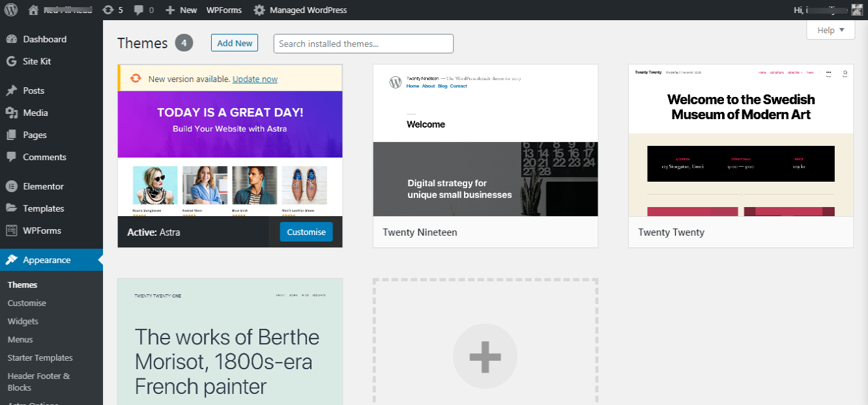The image size is (868, 405).
Task: Open the Twenty Nineteen theme thumbnail
Action: (485, 140)
